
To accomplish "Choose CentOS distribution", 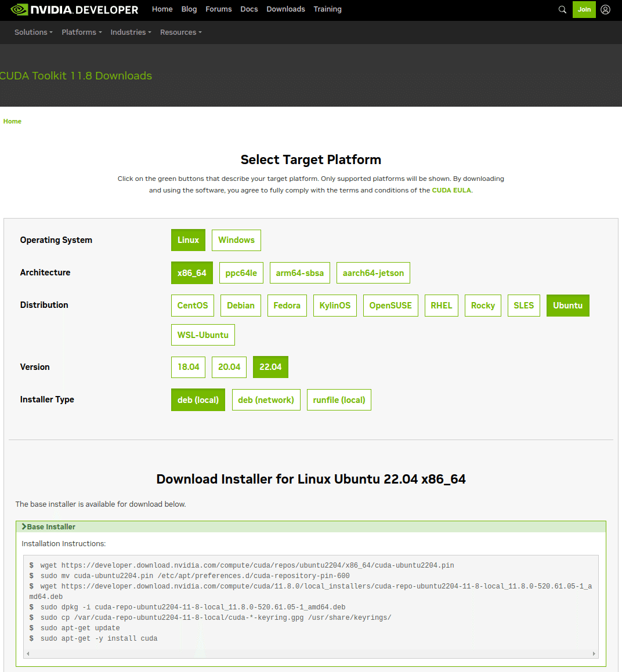I will [x=193, y=306].
